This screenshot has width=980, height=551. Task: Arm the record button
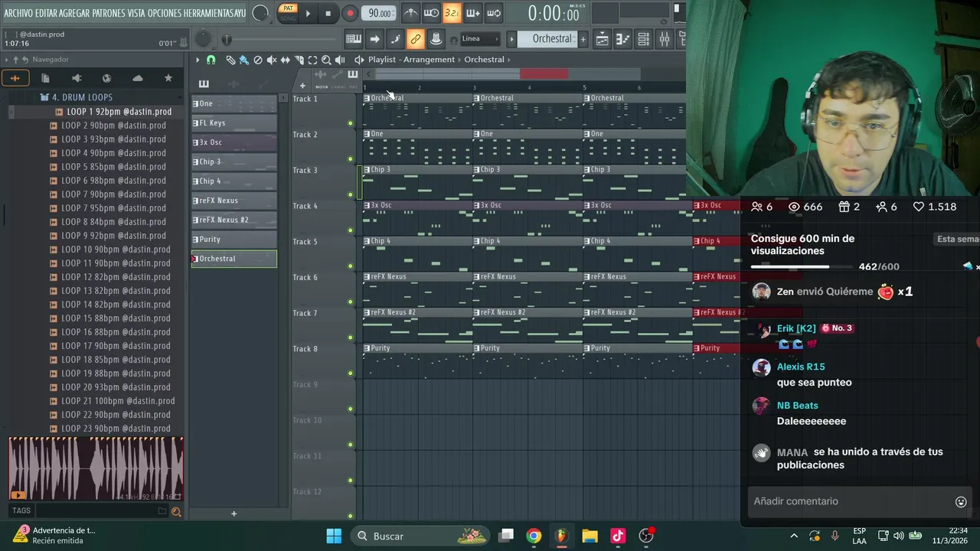coord(350,13)
